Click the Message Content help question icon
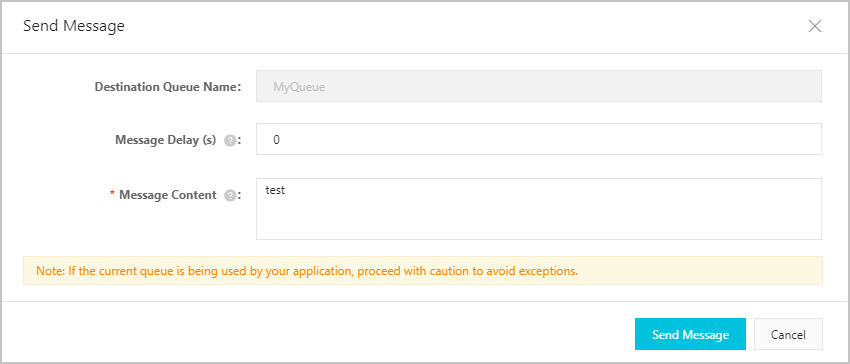This screenshot has width=850, height=364. click(x=230, y=196)
